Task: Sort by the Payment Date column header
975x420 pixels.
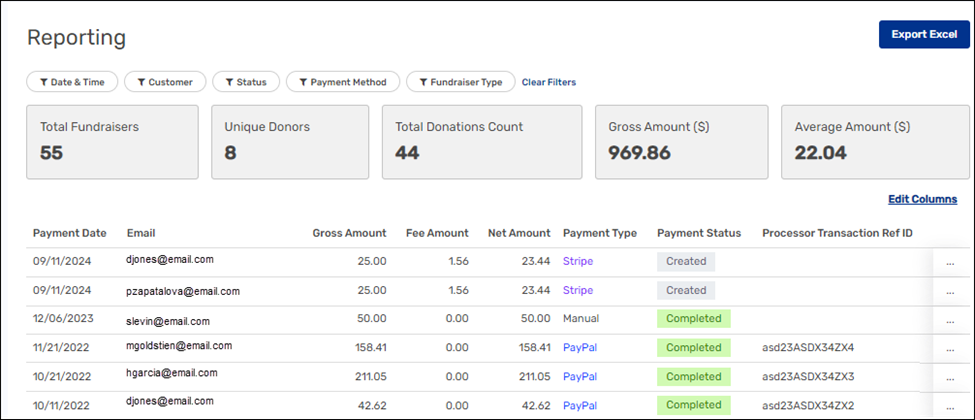Action: pyautogui.click(x=69, y=233)
